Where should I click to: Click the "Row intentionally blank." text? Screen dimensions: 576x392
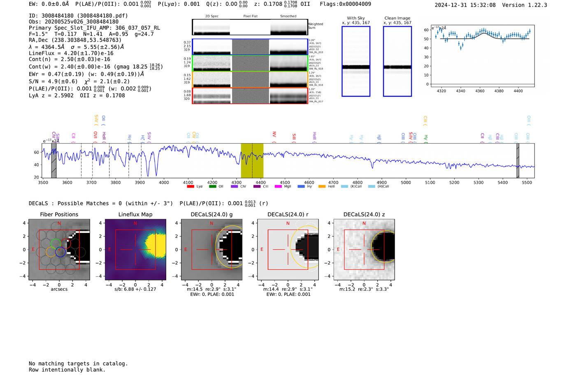click(67, 370)
